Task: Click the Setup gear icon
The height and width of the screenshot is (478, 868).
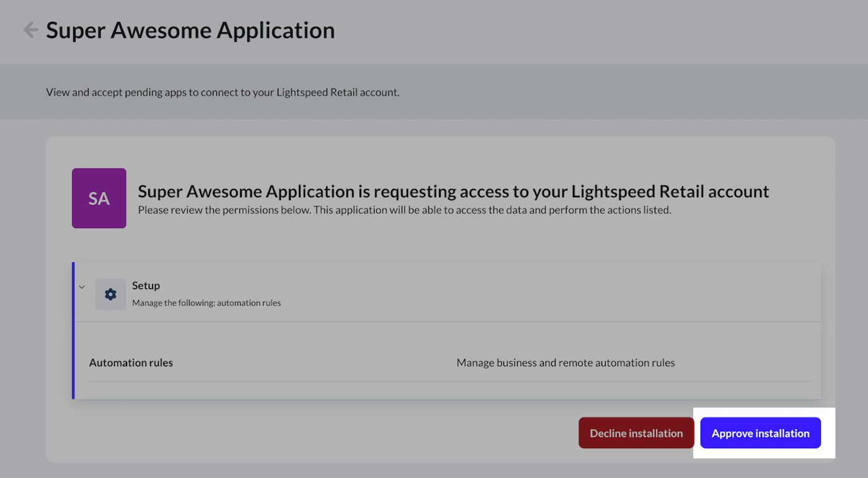Action: coord(110,294)
